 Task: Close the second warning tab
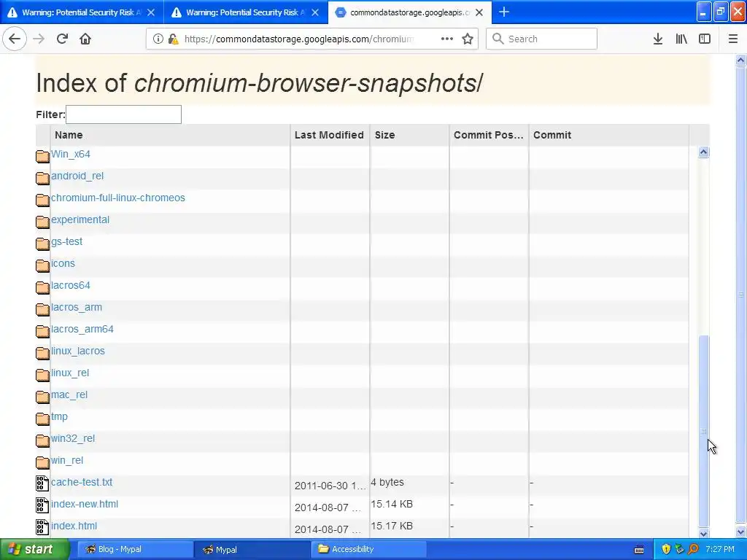click(x=315, y=12)
